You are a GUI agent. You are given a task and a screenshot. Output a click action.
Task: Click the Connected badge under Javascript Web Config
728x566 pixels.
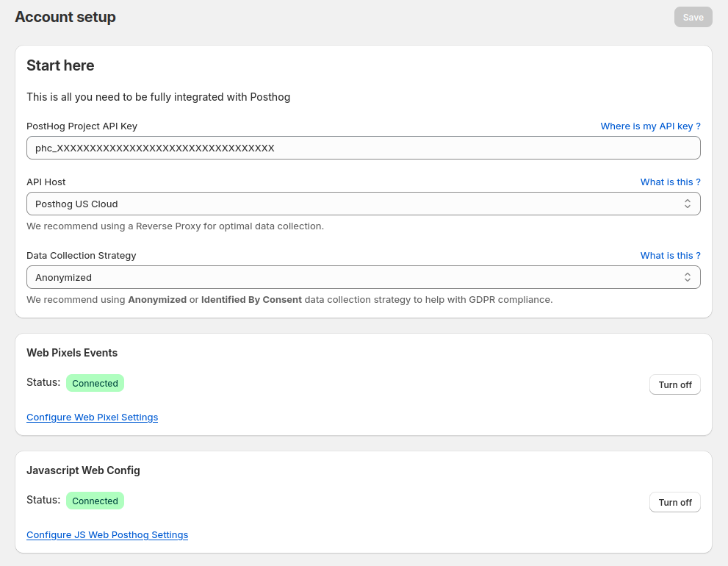click(95, 501)
